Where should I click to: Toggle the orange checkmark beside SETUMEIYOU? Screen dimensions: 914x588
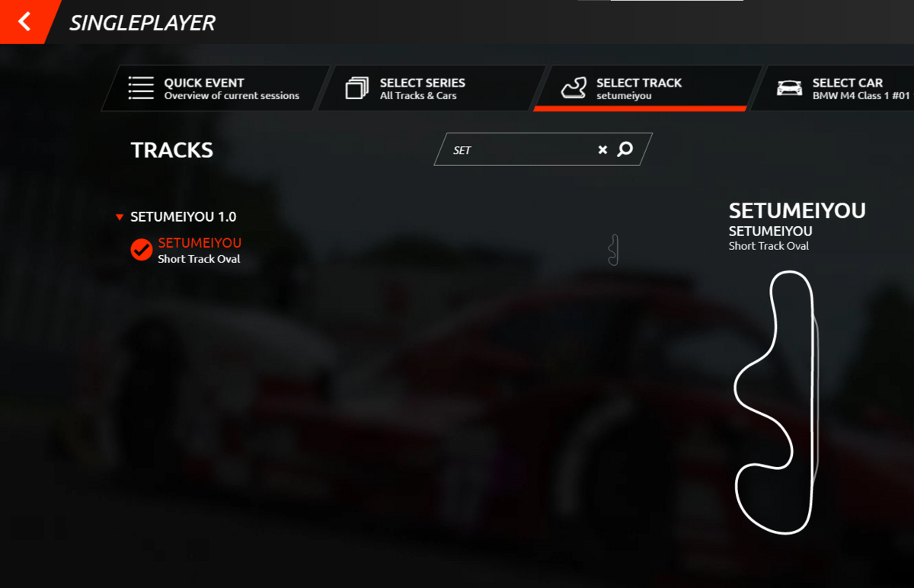click(142, 250)
